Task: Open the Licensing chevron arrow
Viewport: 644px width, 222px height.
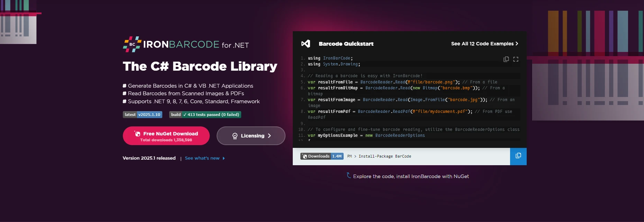Action: point(269,136)
